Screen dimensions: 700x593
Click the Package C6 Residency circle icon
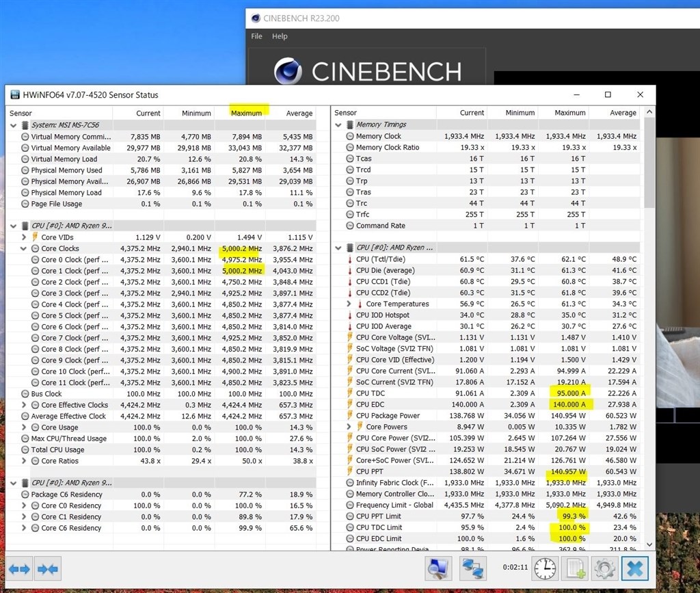click(25, 495)
